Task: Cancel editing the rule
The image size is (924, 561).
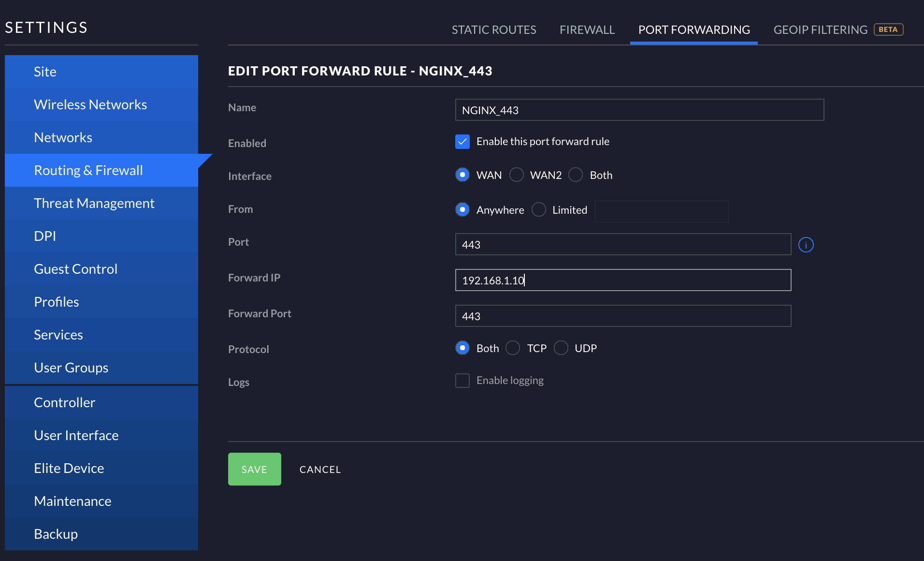Action: point(320,470)
